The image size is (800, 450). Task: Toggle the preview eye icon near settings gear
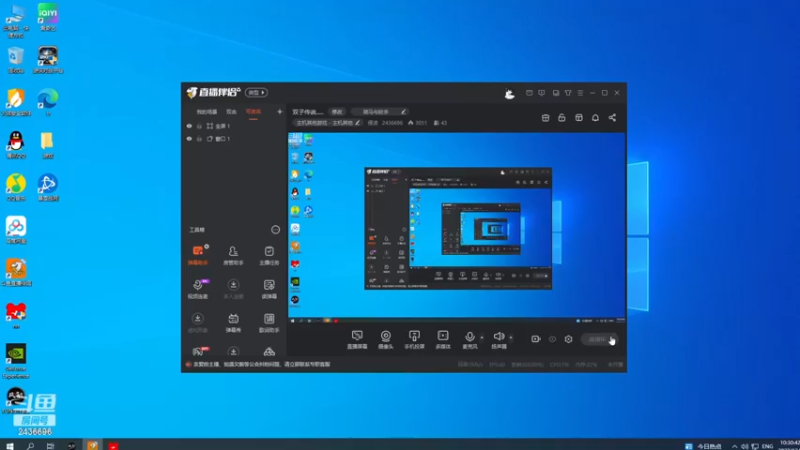pyautogui.click(x=553, y=339)
